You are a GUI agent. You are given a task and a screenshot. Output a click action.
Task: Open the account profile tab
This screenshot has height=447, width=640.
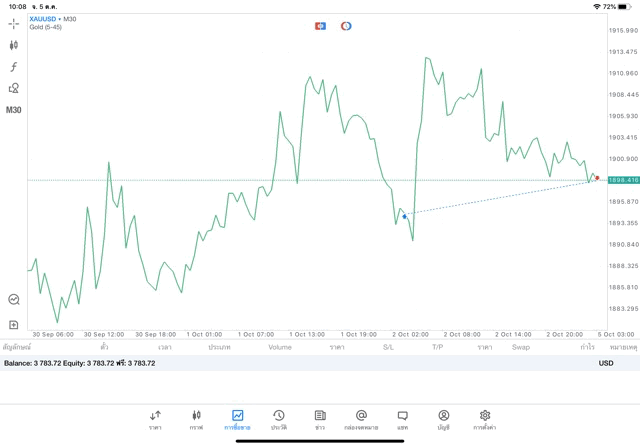point(443,418)
